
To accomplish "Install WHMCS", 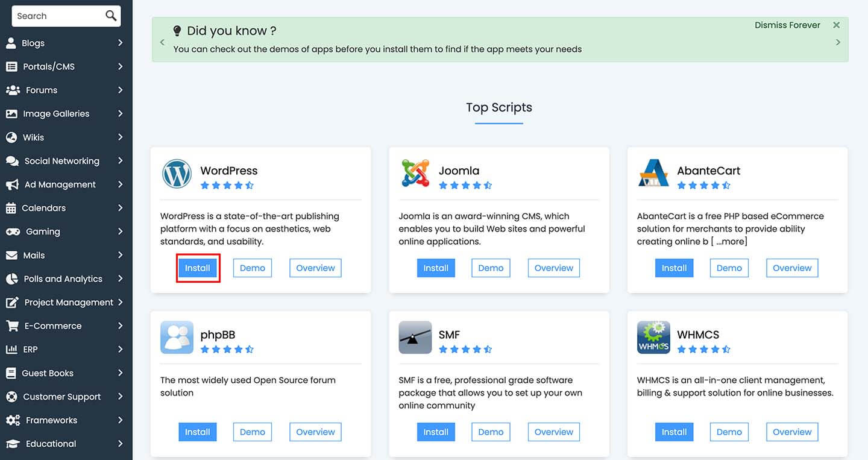I will pyautogui.click(x=674, y=432).
